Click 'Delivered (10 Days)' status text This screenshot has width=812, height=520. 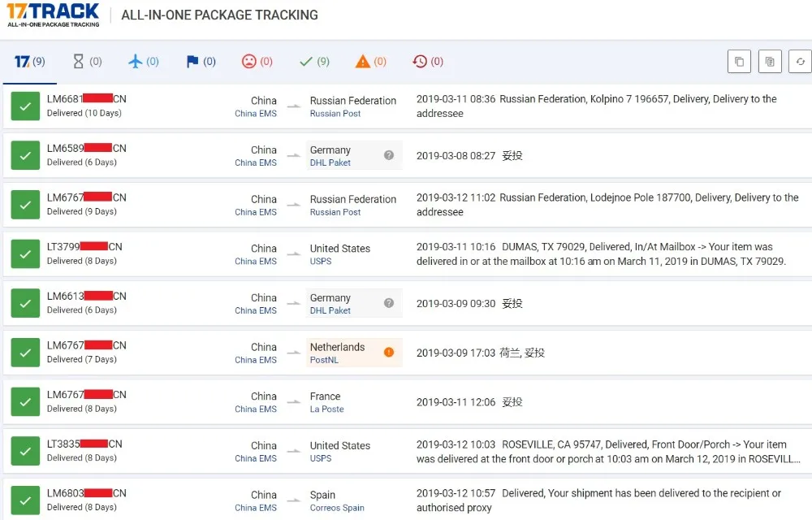pyautogui.click(x=84, y=113)
